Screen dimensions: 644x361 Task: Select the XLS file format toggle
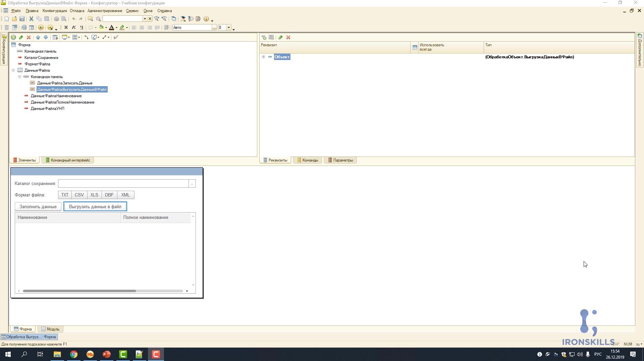point(94,195)
